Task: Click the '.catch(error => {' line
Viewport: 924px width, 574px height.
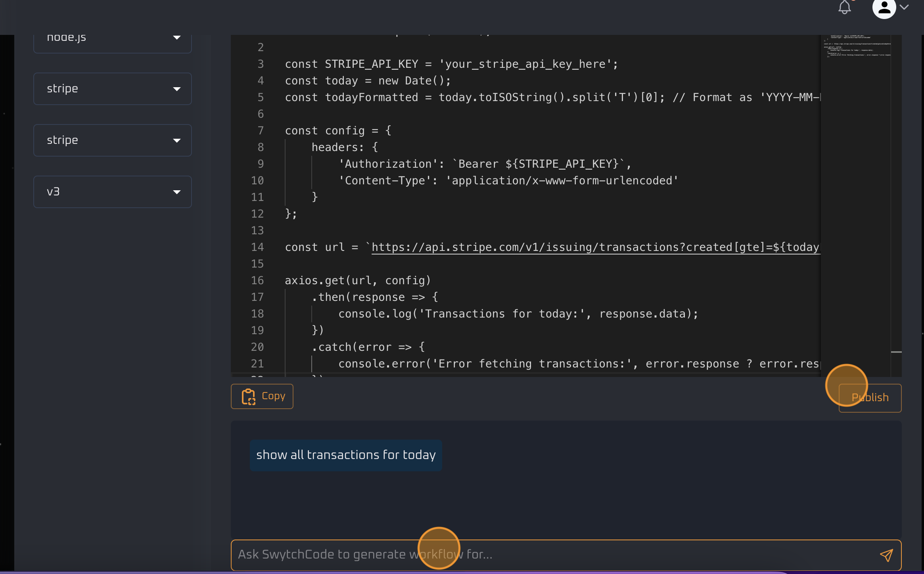Action: coord(368,347)
